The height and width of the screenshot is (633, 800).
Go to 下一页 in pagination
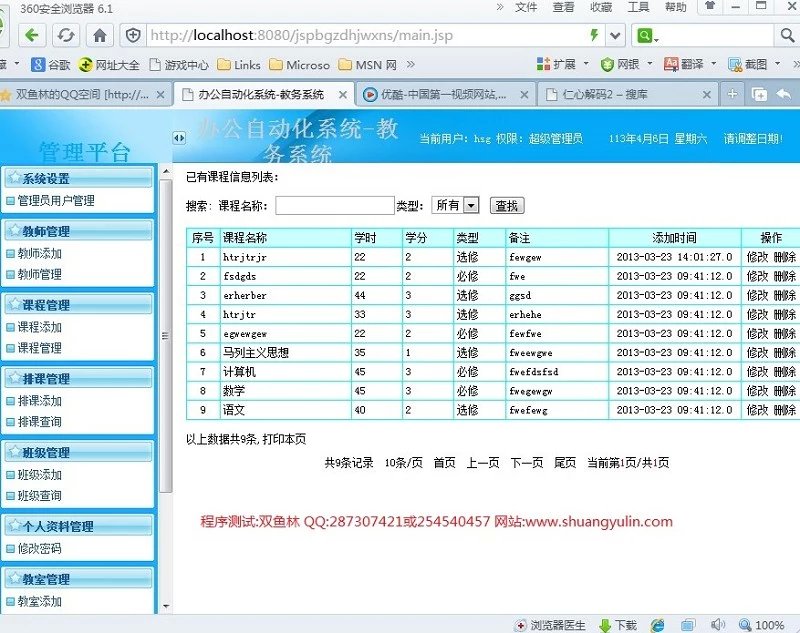[x=527, y=463]
